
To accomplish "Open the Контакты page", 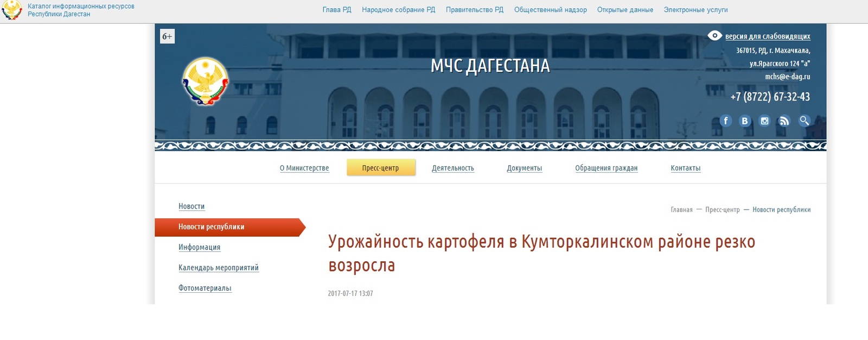I will (x=685, y=168).
